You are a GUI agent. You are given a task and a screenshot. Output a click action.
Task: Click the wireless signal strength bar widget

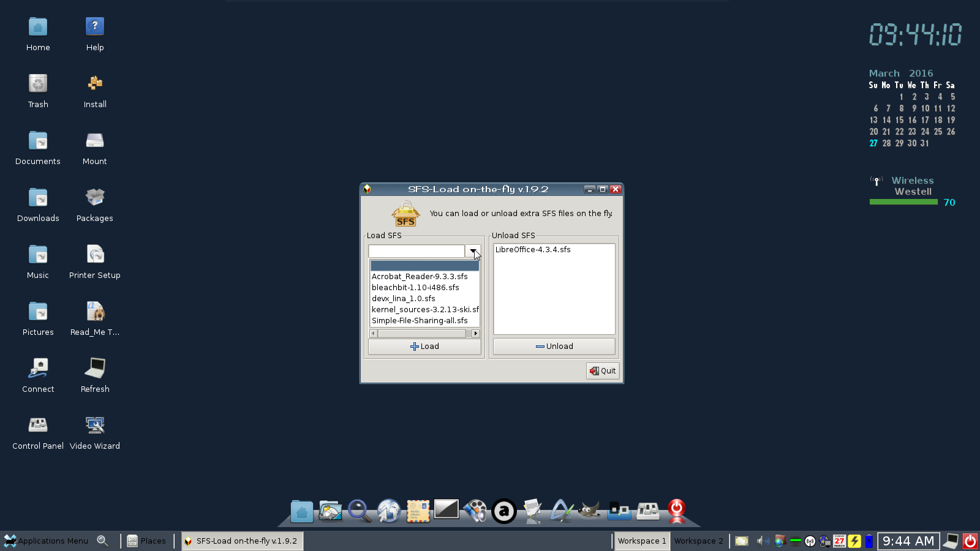pyautogui.click(x=903, y=202)
